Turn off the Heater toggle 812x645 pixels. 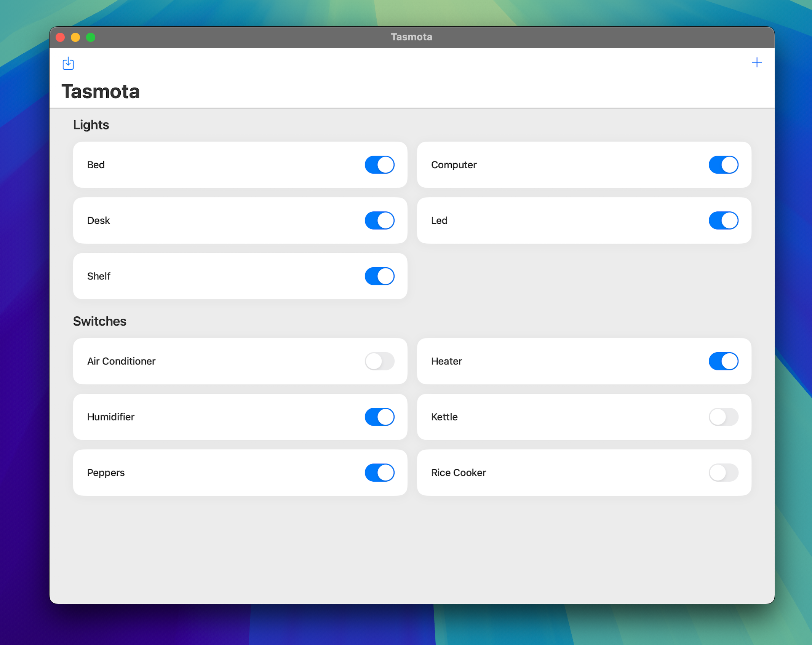(723, 361)
